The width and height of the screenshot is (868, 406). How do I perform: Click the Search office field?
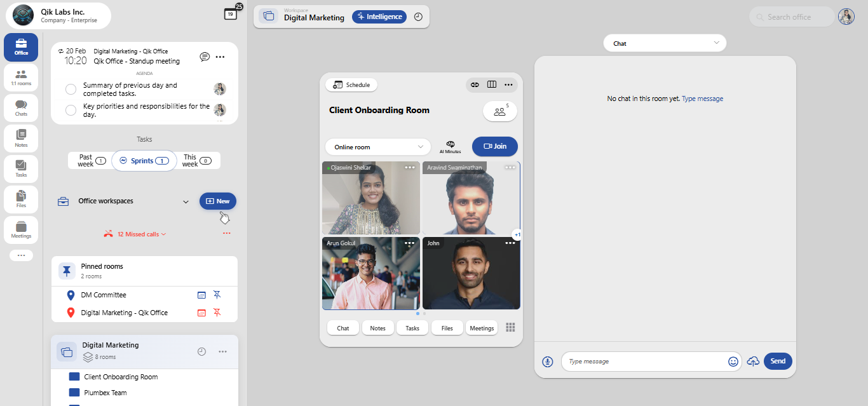coord(792,17)
